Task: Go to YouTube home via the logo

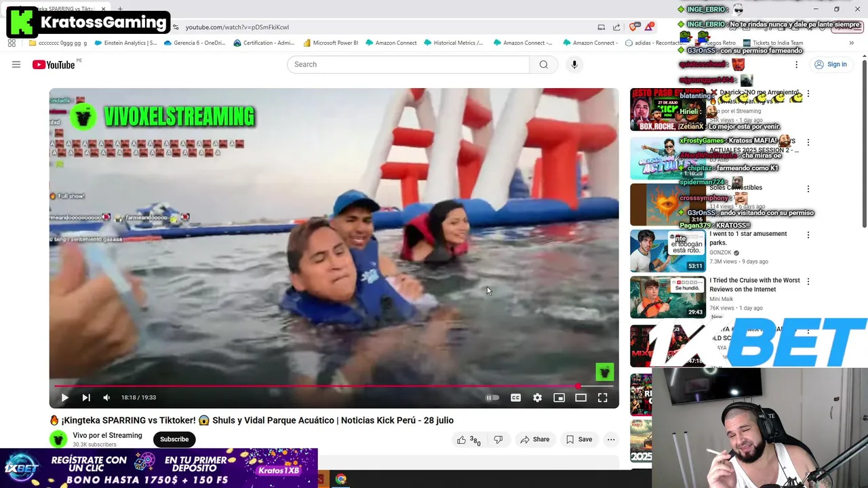Action: 54,64
